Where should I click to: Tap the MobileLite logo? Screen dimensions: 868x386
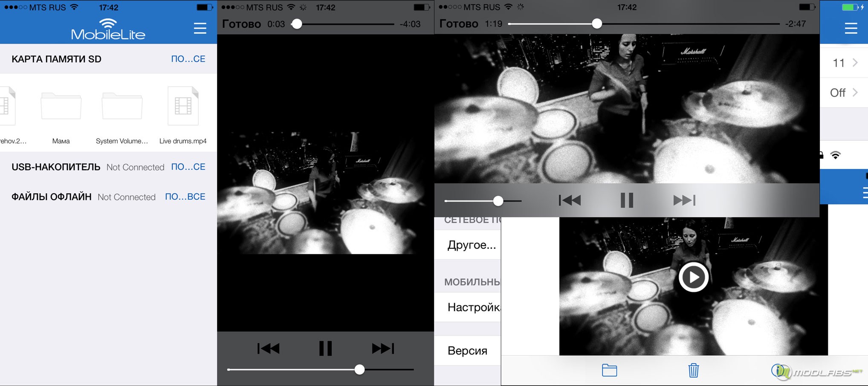coord(108,29)
